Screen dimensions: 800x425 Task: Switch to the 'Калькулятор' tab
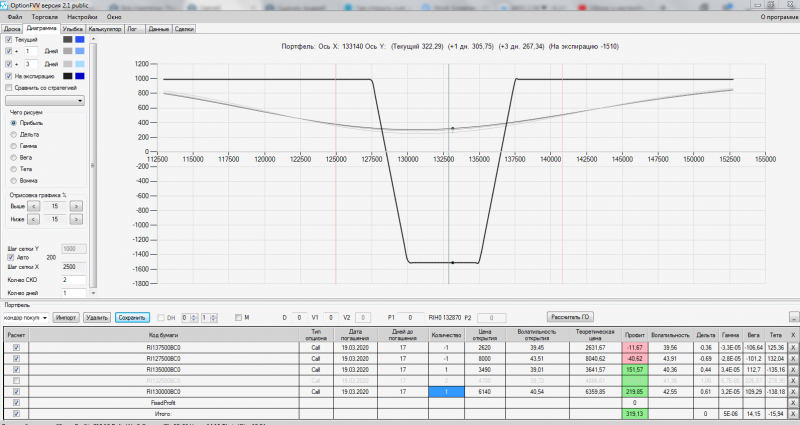[105, 29]
